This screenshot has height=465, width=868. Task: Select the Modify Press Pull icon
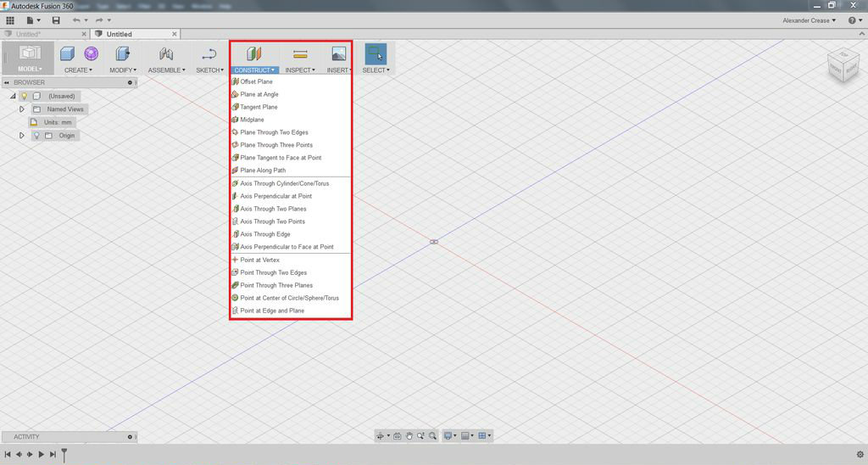tap(122, 53)
